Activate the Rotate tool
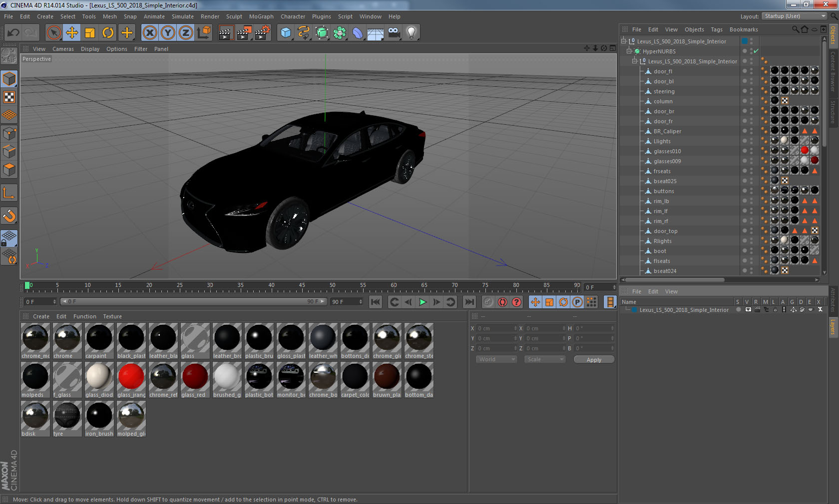 click(108, 33)
